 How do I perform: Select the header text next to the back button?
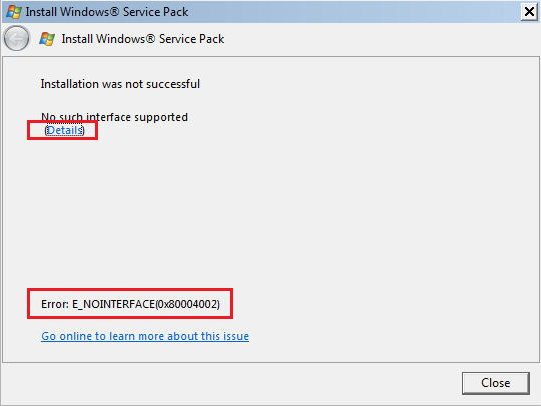coord(143,39)
